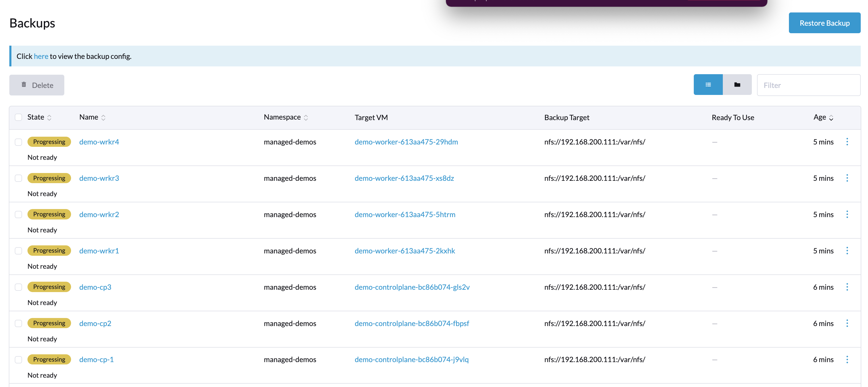Open the demo-wrkr3 backup link

coord(99,178)
